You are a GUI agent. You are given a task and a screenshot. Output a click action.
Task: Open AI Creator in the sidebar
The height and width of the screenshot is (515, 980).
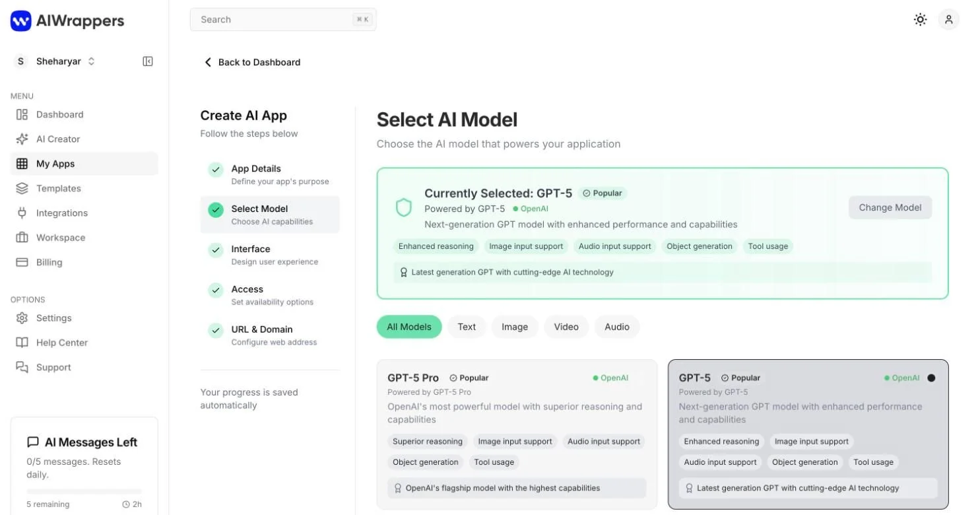(x=84, y=139)
